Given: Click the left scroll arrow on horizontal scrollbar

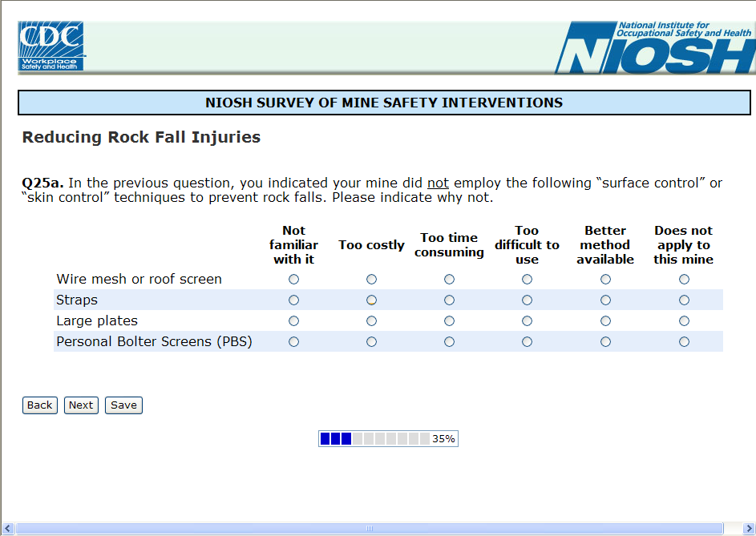Looking at the screenshot, I should point(7,528).
